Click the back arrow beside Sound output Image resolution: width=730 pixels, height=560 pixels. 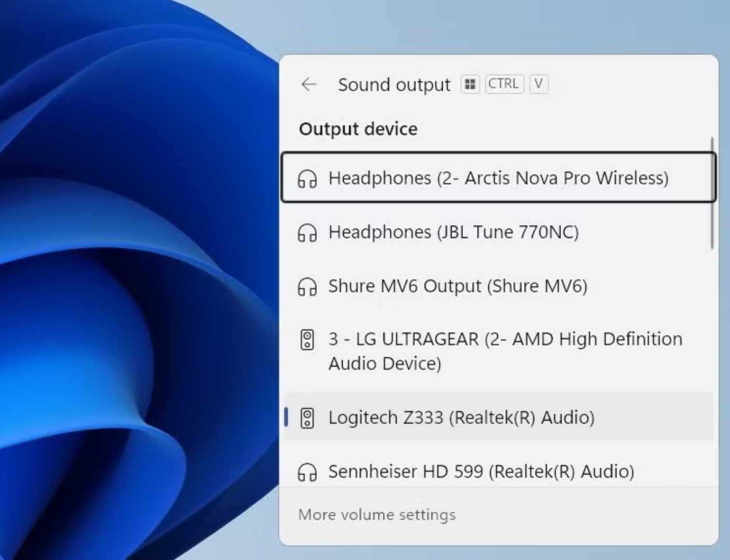click(309, 84)
